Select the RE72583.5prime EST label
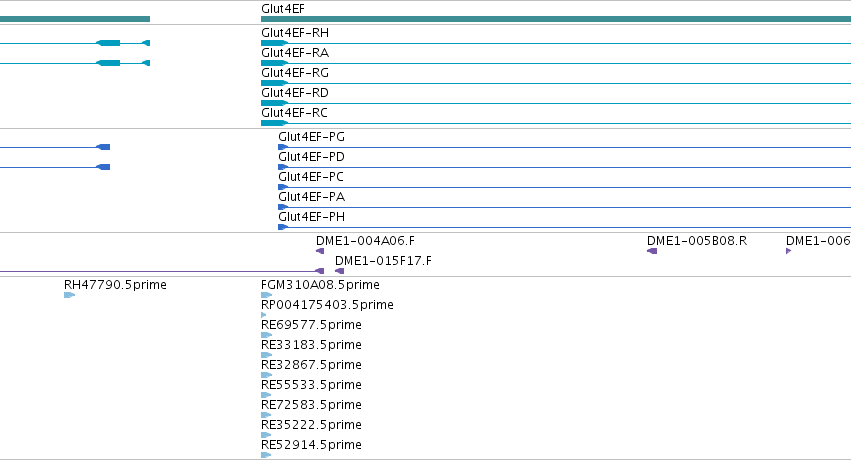 [x=311, y=405]
